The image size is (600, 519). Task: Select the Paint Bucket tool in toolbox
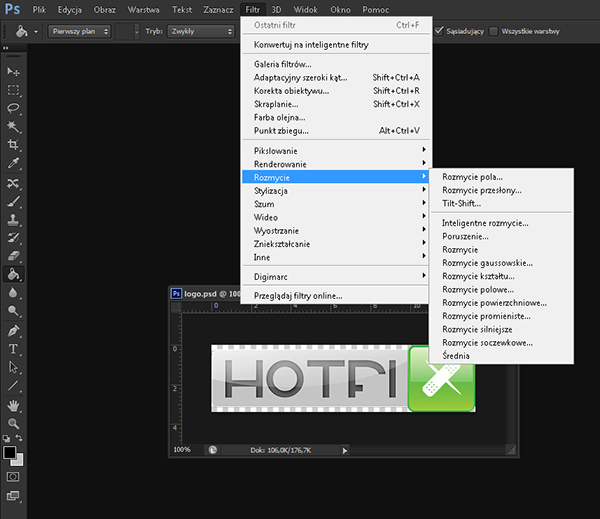point(13,274)
